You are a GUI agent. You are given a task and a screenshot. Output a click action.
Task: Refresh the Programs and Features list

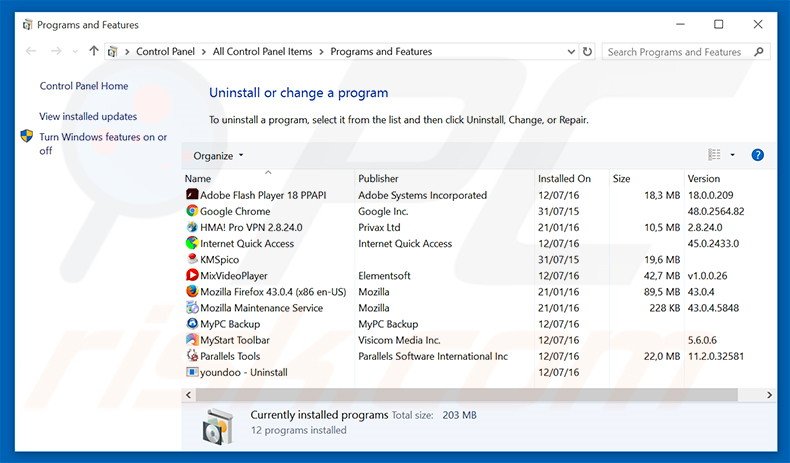point(587,51)
